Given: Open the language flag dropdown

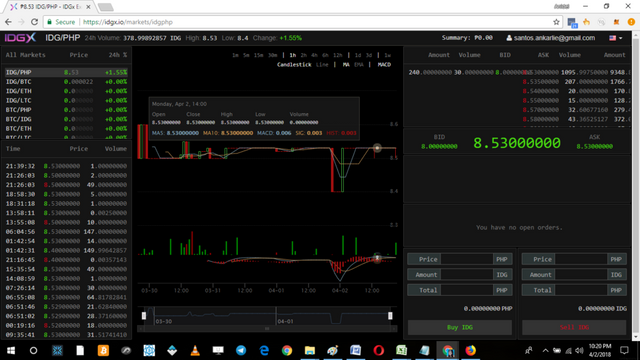Looking at the screenshot, I should [616, 38].
